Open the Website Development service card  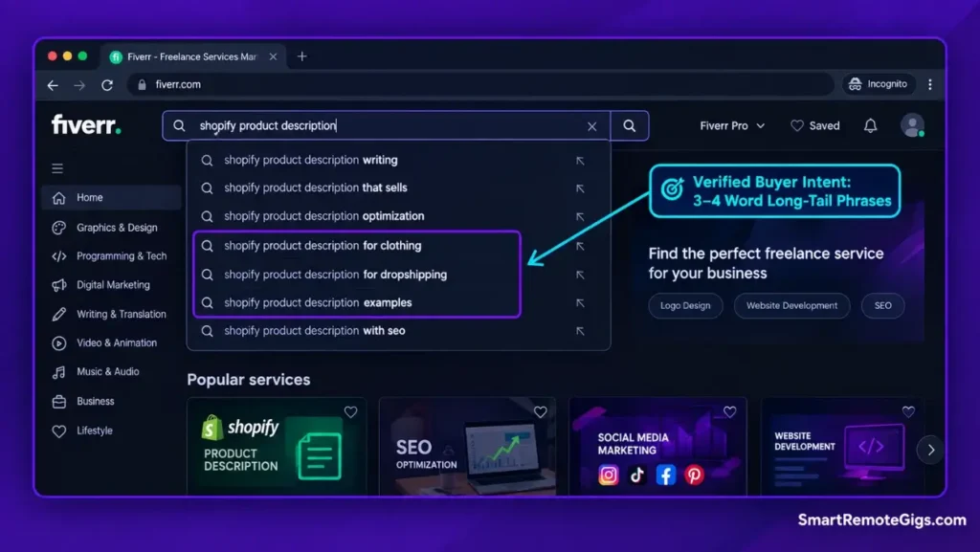pos(842,447)
